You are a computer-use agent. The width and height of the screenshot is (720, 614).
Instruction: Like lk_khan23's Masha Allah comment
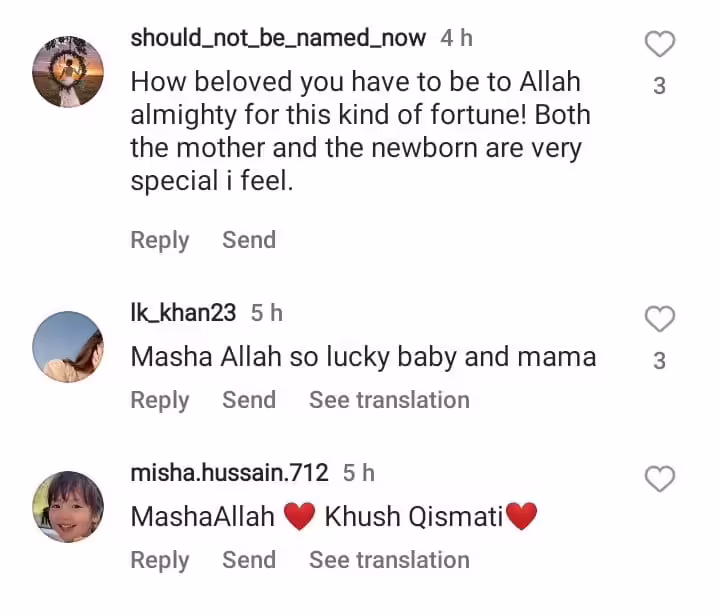659,319
